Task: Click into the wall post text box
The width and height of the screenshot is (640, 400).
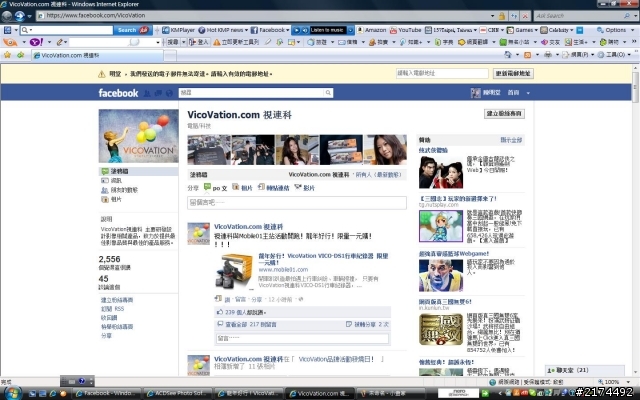Action: point(297,203)
